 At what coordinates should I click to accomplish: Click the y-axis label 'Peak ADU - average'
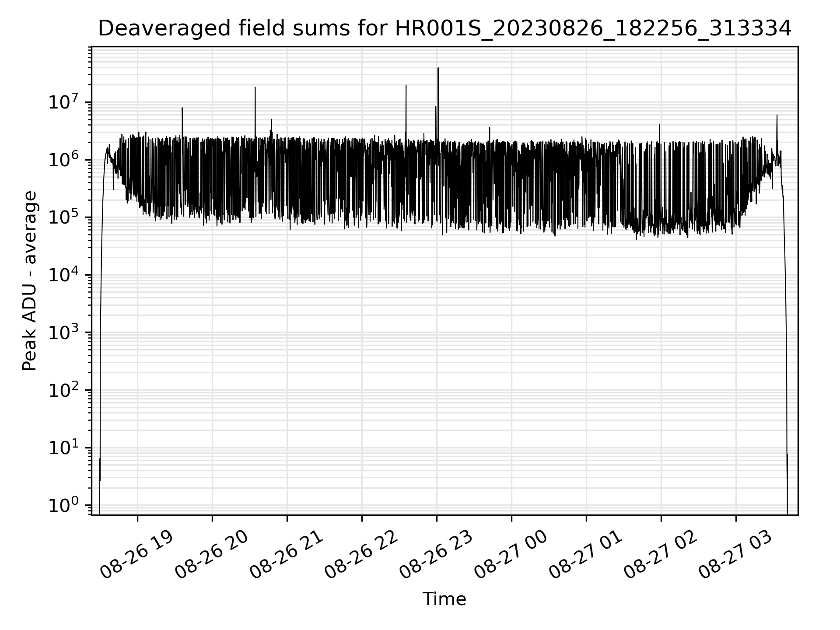pos(30,280)
